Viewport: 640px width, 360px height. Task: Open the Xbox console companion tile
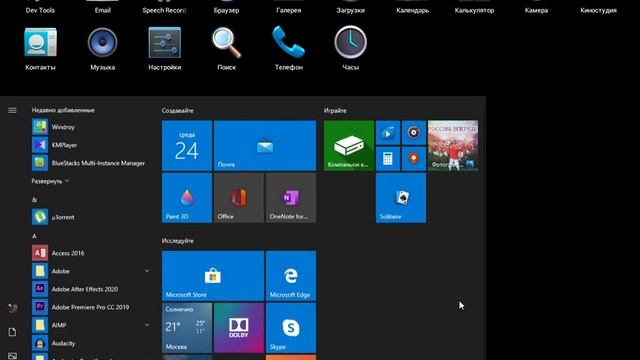click(x=349, y=145)
